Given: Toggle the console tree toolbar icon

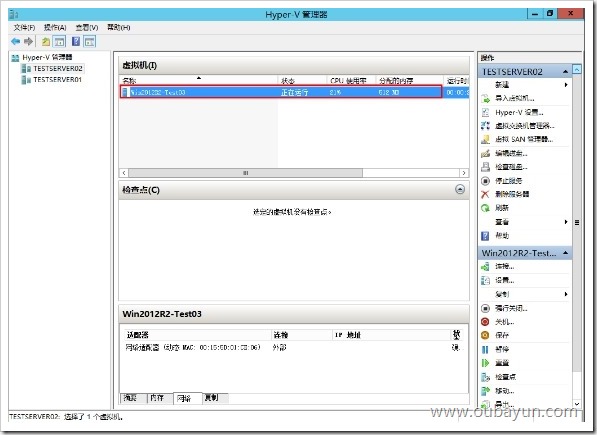Looking at the screenshot, I should click(59, 41).
